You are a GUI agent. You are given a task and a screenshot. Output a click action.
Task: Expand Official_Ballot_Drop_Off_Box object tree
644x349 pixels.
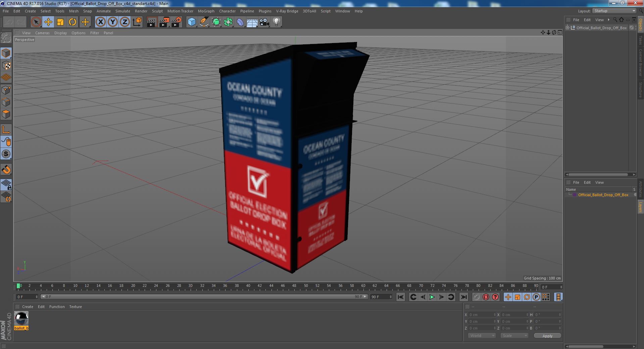click(567, 28)
